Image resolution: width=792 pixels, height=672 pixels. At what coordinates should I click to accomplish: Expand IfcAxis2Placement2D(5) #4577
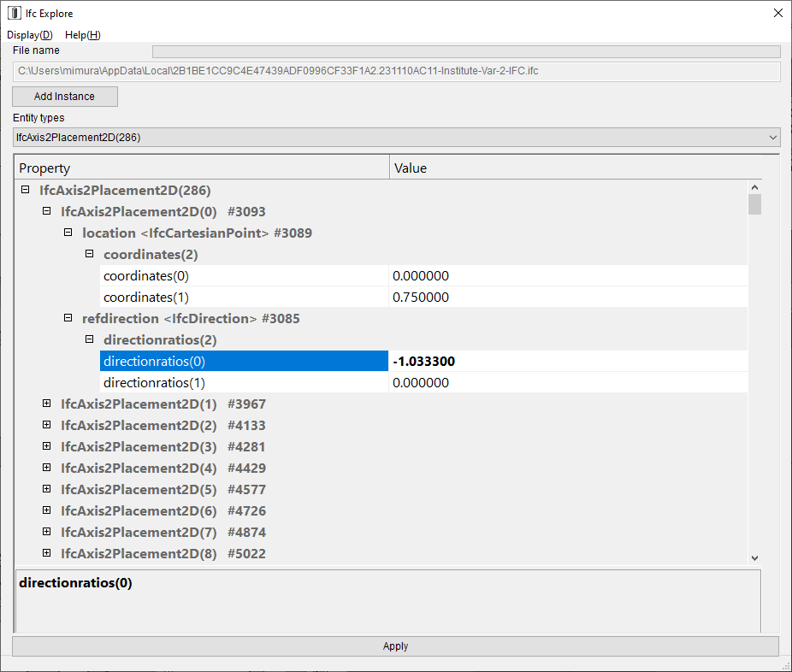pos(46,489)
